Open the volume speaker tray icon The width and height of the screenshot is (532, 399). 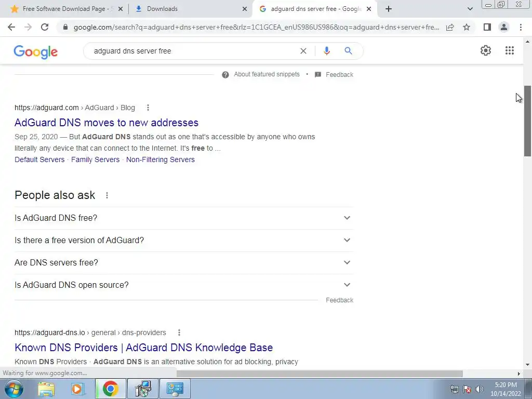click(x=479, y=389)
